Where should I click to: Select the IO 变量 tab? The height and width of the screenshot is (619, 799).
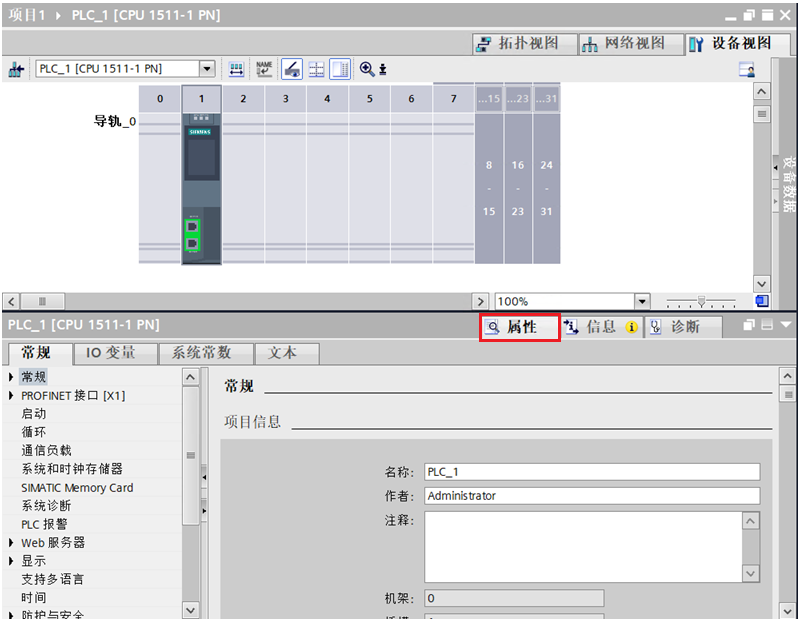click(115, 353)
